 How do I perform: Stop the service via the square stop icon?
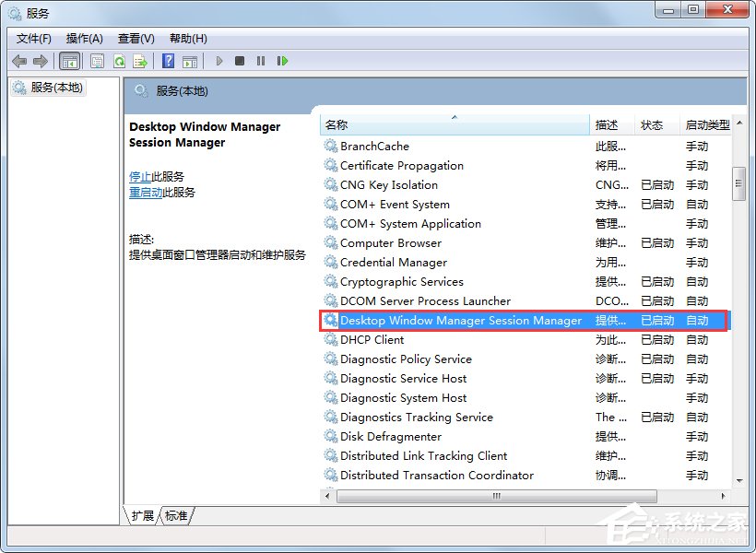point(239,61)
